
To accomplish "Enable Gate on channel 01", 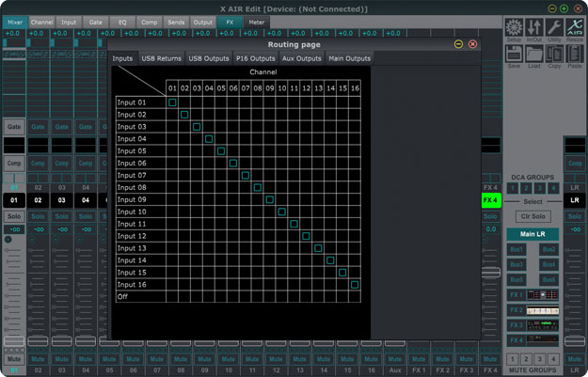I will click(14, 127).
